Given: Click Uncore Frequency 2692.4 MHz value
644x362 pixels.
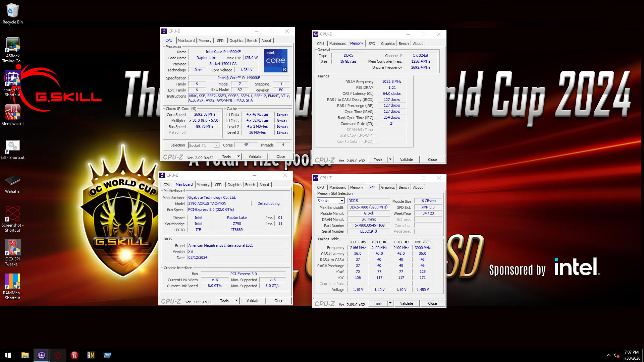Looking at the screenshot, I should point(421,67).
